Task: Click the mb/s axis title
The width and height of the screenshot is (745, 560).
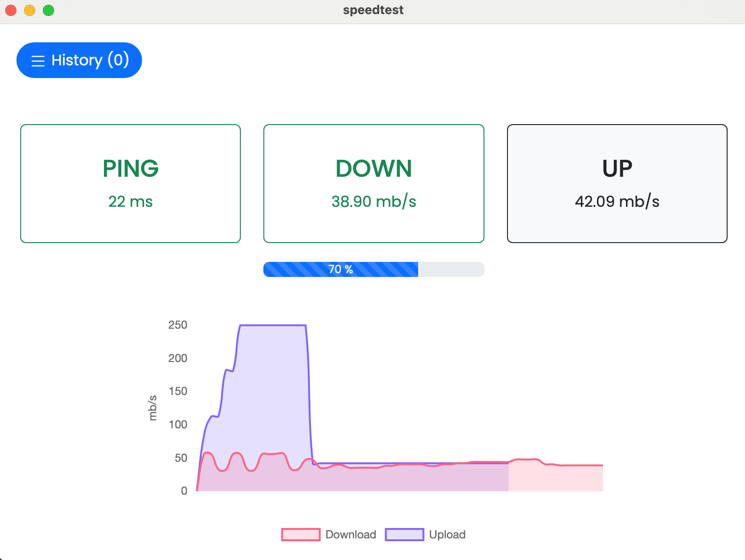Action: (152, 408)
